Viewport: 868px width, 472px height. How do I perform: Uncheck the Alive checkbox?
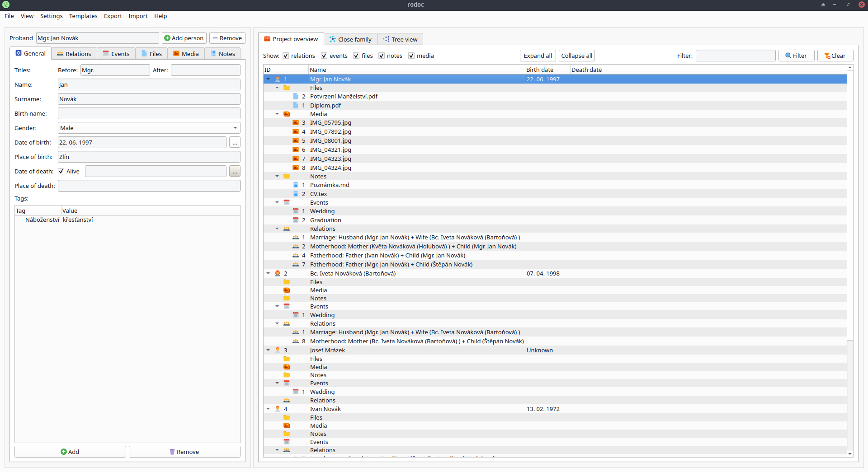[61, 171]
